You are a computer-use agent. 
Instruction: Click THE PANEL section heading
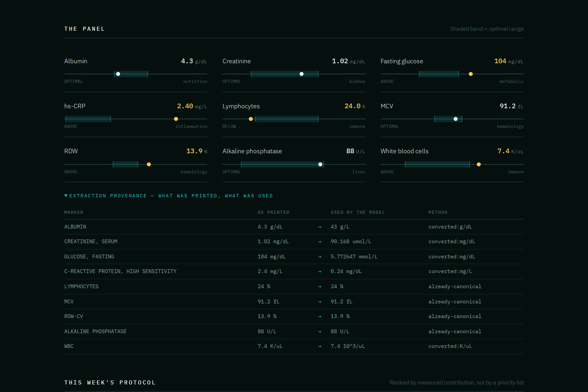(85, 29)
